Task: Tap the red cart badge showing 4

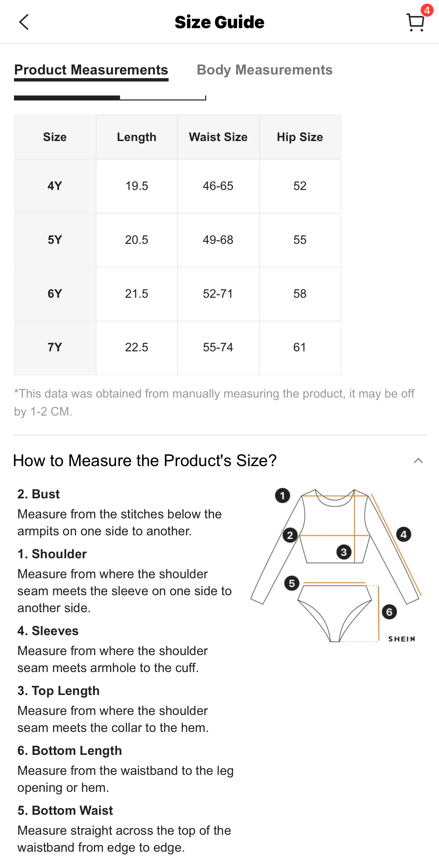Action: [x=427, y=10]
